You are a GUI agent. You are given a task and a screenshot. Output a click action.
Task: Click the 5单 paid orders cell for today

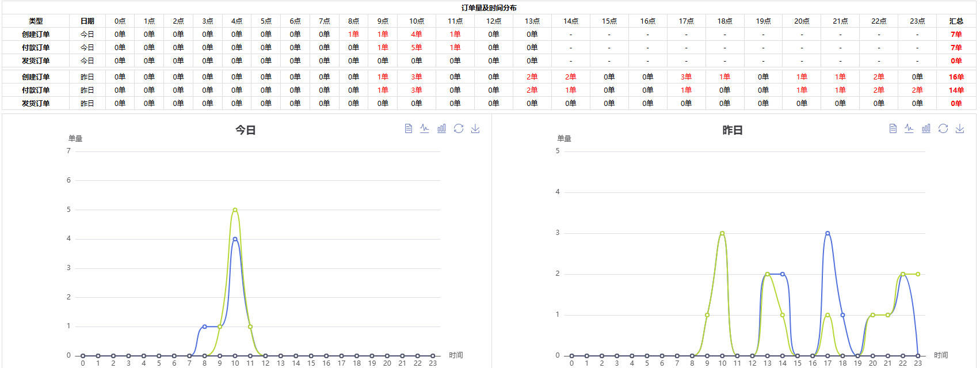pos(416,47)
